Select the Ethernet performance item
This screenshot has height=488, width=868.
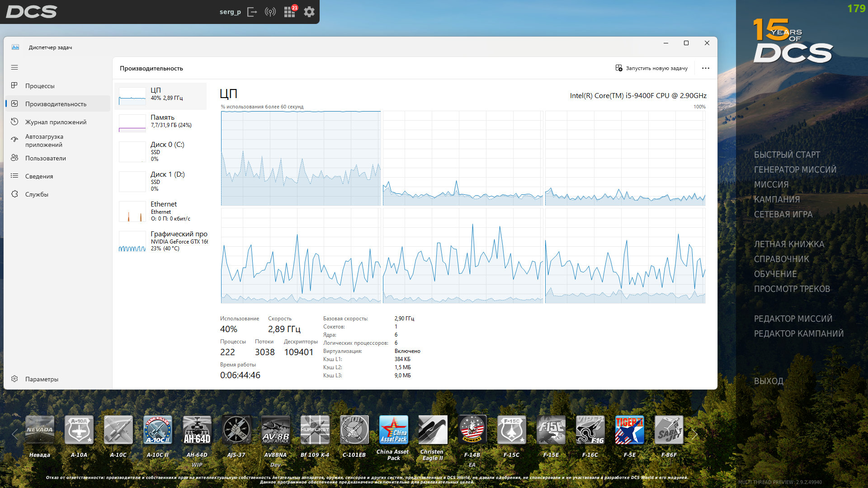pos(161,211)
